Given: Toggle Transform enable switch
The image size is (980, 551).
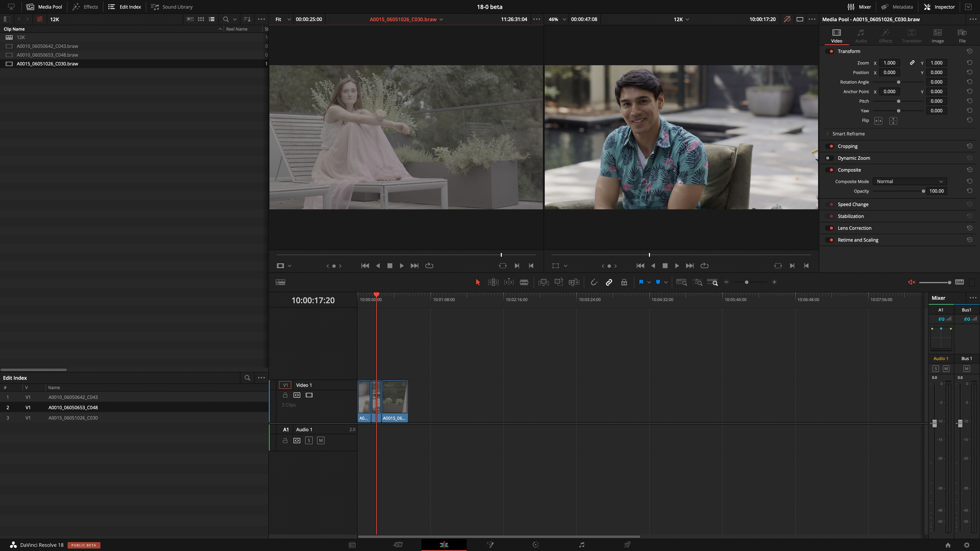Looking at the screenshot, I should pos(830,51).
